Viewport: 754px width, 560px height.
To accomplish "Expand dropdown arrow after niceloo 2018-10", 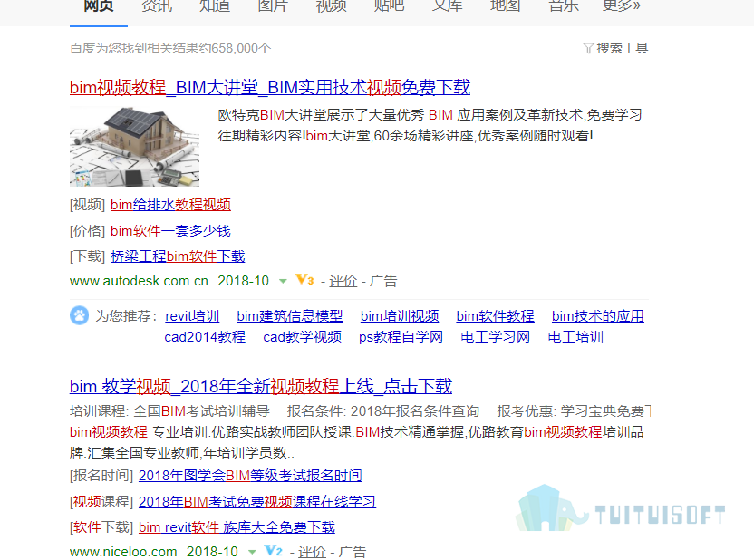I will click(x=252, y=553).
